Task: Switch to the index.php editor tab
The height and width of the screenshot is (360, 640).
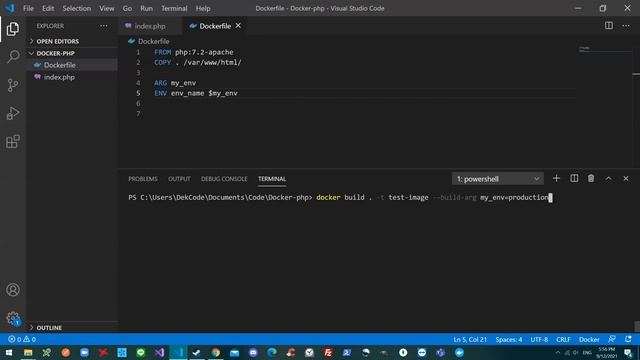Action: pos(150,26)
